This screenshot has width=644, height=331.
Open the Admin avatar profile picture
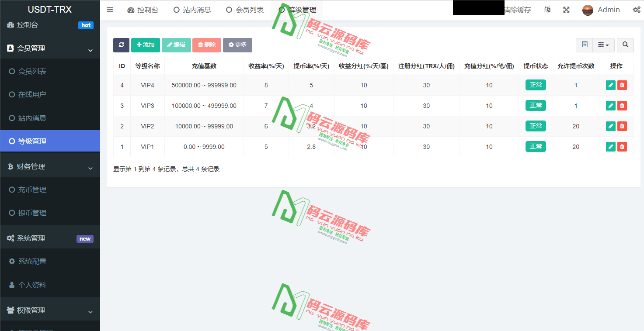(x=588, y=9)
